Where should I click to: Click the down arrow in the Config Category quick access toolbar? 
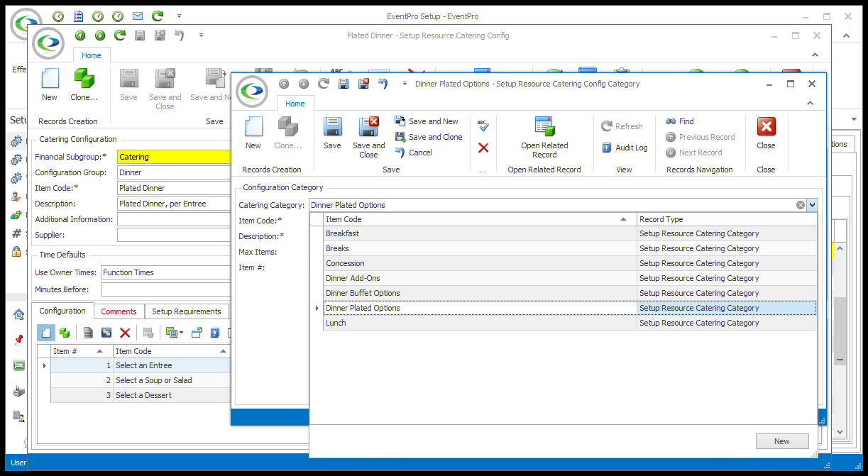(304, 84)
